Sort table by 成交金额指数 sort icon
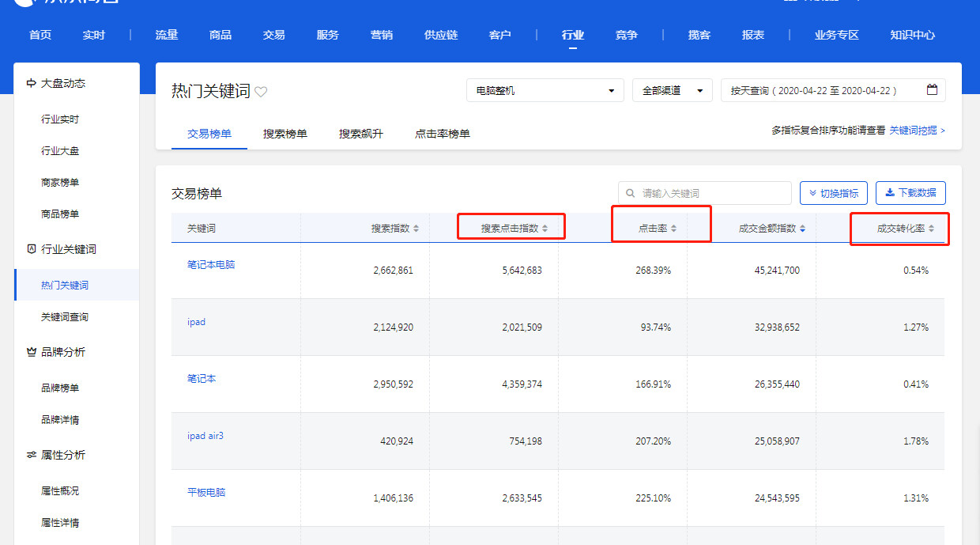Screen dimensions: 980x545 pyautogui.click(x=802, y=229)
